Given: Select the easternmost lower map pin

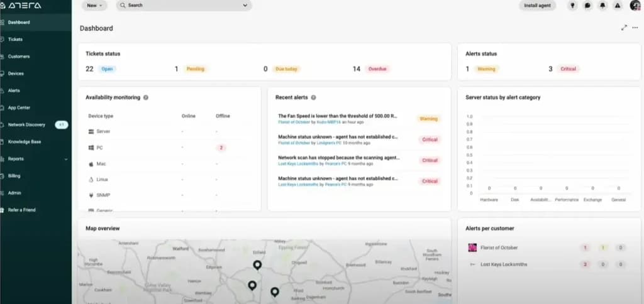Looking at the screenshot, I should point(275,292).
